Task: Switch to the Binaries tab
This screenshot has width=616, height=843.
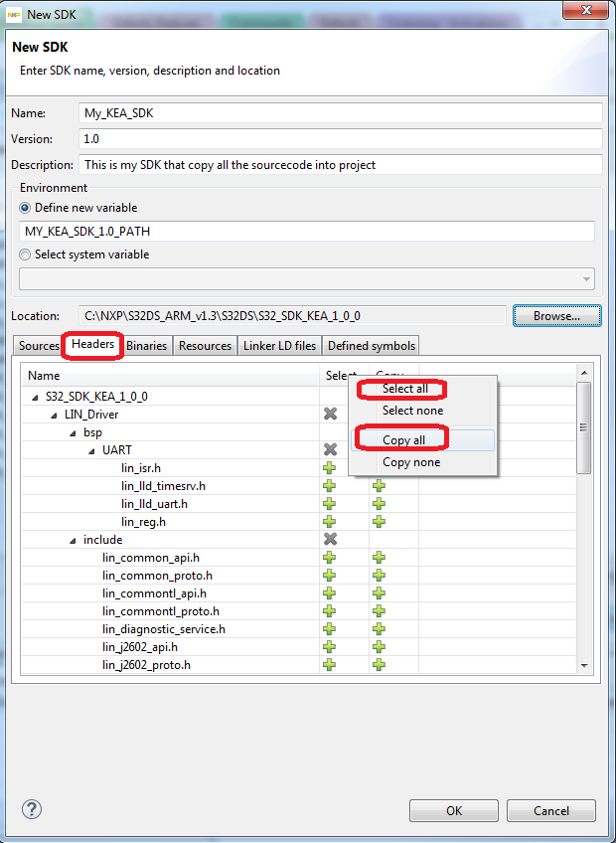Action: click(x=146, y=346)
